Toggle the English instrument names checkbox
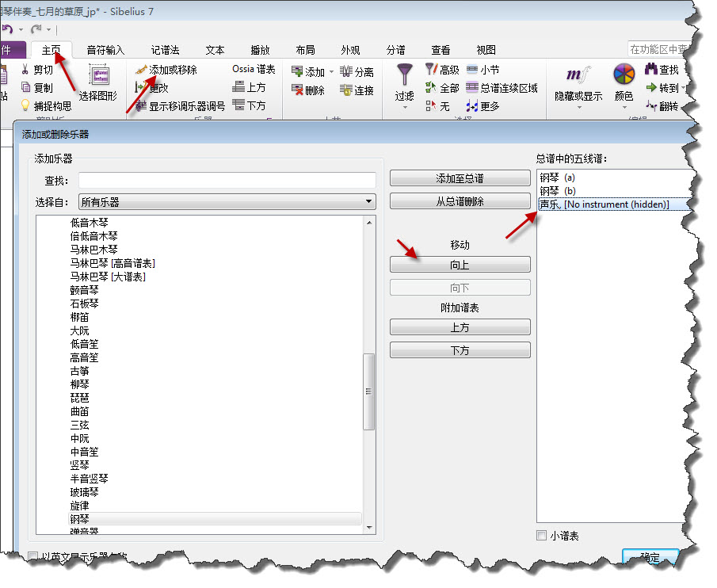Image resolution: width=717 pixels, height=588 pixels. 33,556
